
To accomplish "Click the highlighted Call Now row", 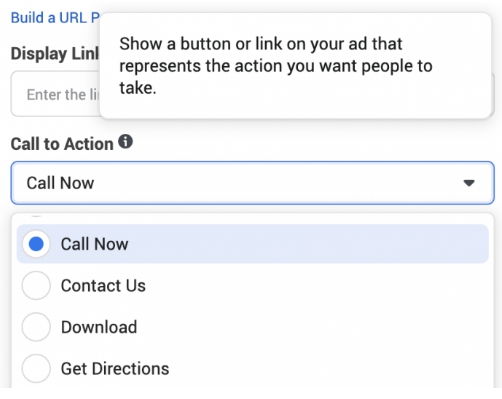I will (x=253, y=244).
